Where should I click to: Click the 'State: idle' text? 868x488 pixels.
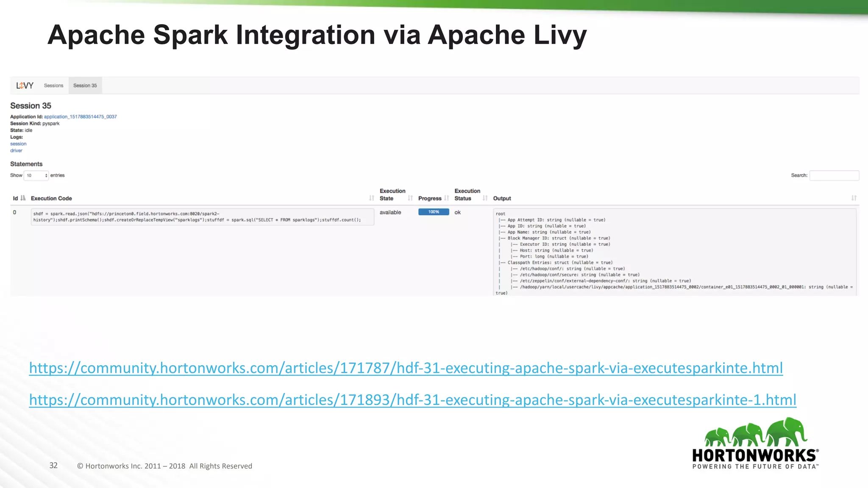coord(21,130)
